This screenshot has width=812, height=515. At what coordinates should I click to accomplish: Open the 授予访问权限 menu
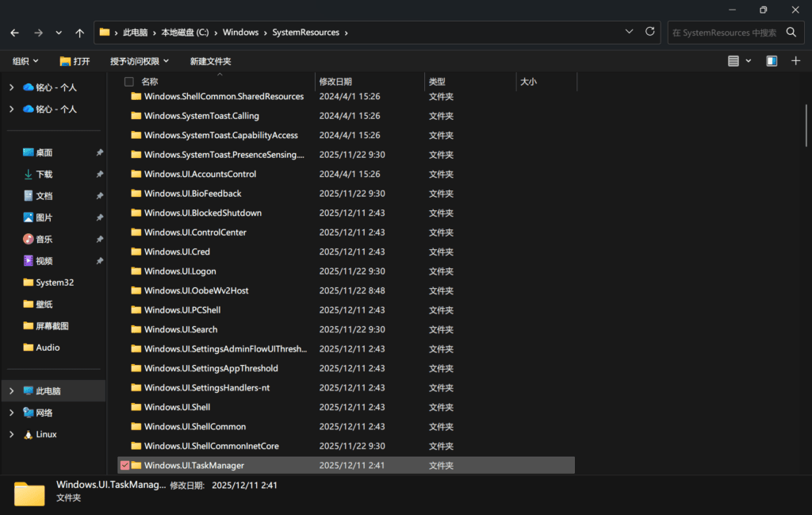(139, 61)
